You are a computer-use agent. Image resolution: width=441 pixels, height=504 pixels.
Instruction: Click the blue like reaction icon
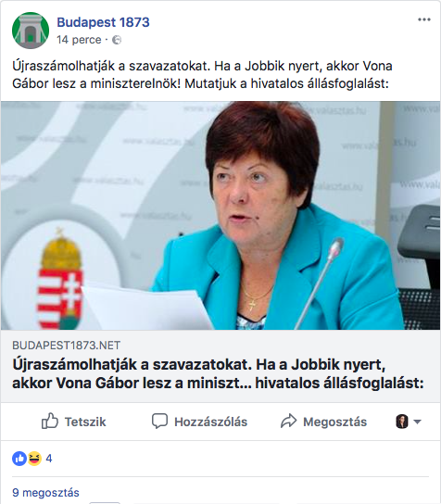(x=19, y=459)
